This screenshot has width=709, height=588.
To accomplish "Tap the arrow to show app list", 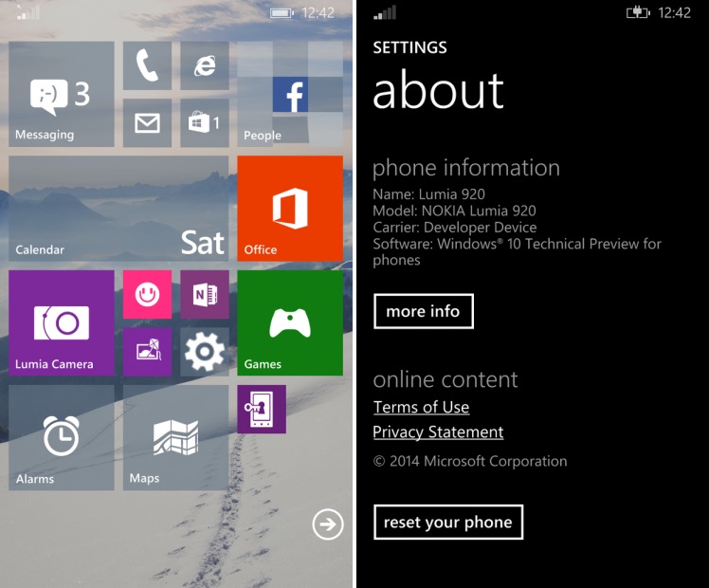I will pyautogui.click(x=327, y=524).
